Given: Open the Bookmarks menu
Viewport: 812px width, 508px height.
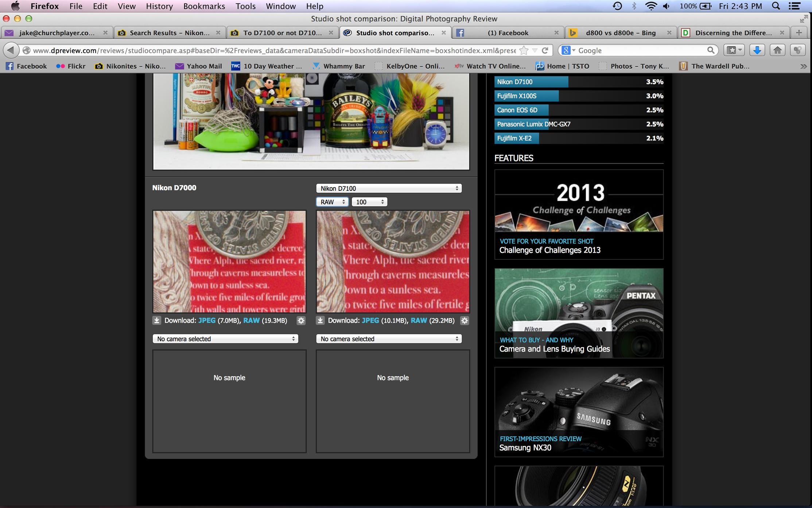Looking at the screenshot, I should 204,6.
